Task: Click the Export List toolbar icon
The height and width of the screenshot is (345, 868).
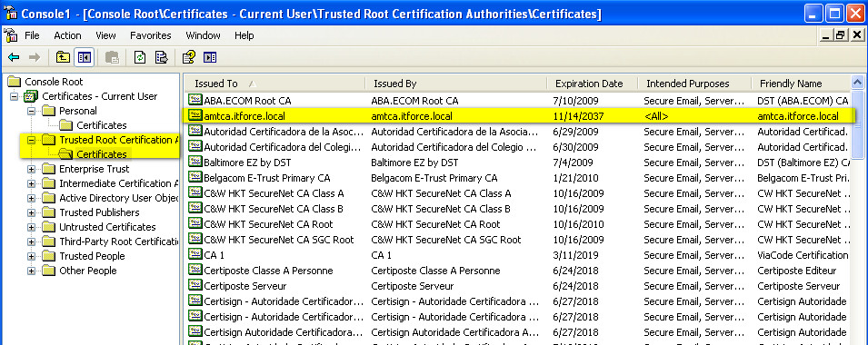Action: point(161,57)
